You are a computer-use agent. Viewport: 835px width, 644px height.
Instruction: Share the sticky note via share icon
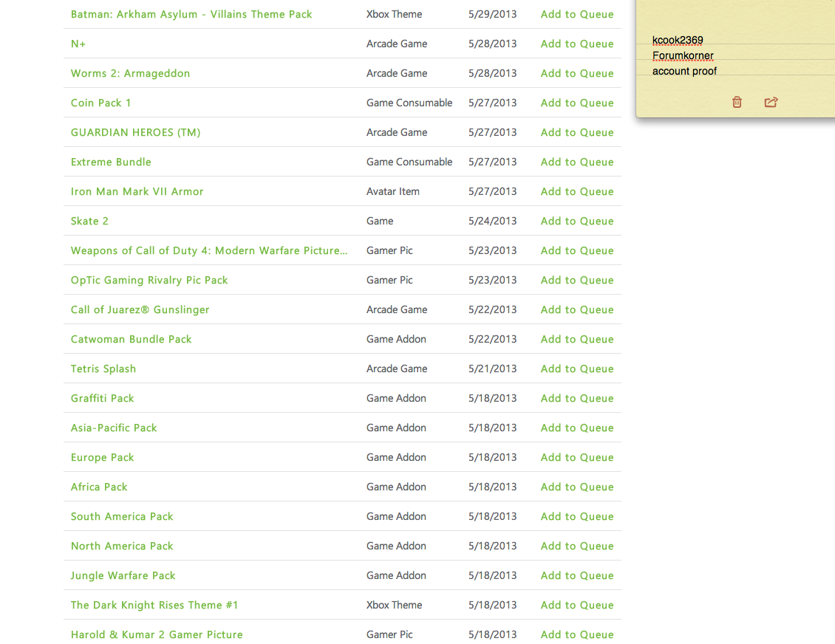tap(771, 102)
